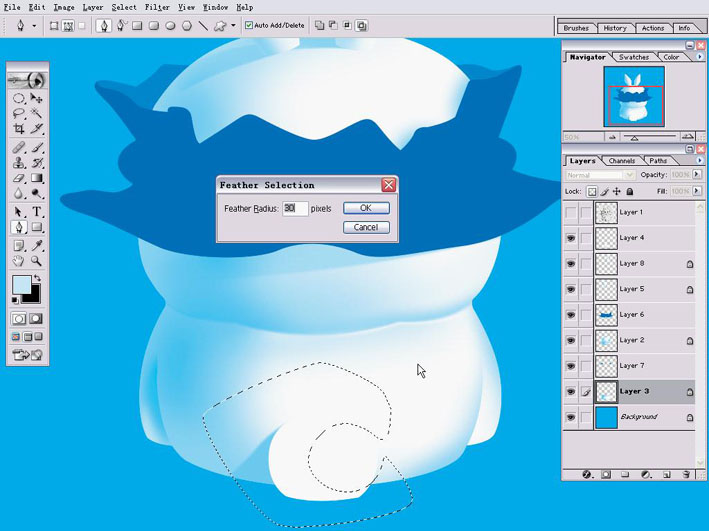
Task: Select the Brush tool
Action: point(37,147)
